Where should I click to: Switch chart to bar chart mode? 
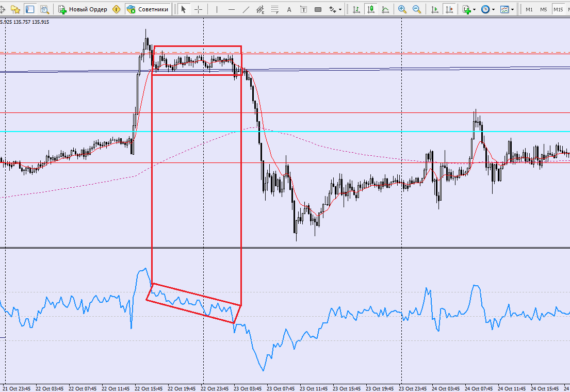pyautogui.click(x=356, y=9)
